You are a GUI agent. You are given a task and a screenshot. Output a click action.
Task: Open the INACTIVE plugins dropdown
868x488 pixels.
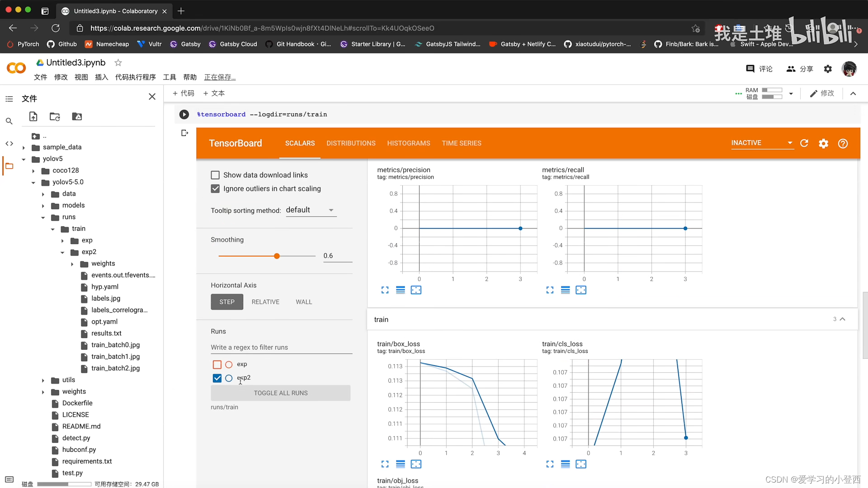[762, 143]
